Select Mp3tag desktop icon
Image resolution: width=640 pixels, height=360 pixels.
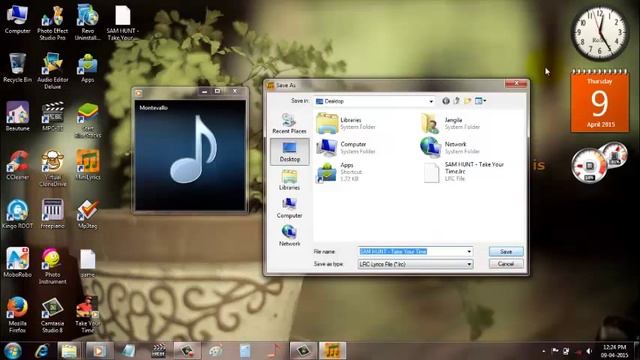tap(87, 213)
